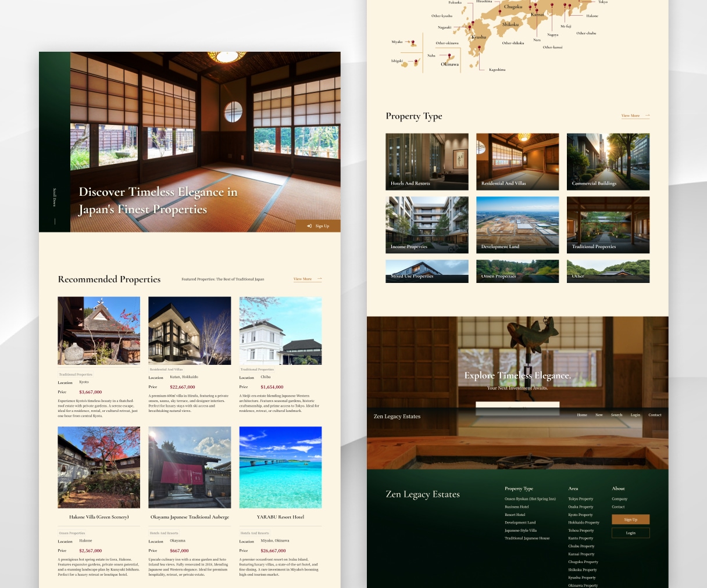Open the Tokyo Property footer link
The image size is (707, 588).
click(x=581, y=499)
